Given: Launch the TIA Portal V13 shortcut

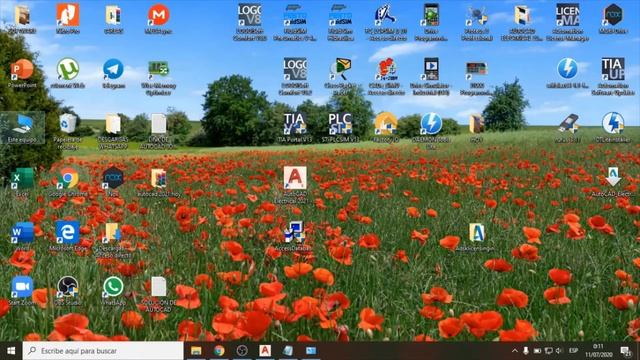Looking at the screenshot, I should pyautogui.click(x=295, y=123).
